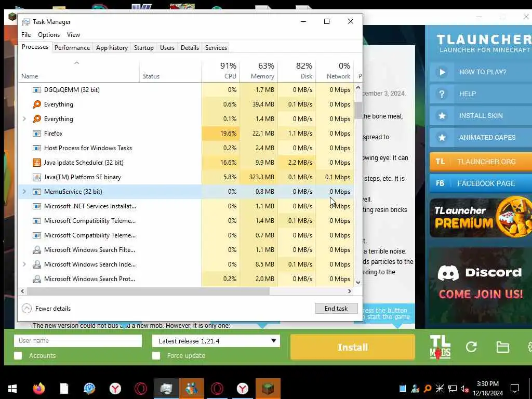Click the process list scroll-down arrow
This screenshot has height=399, width=532.
(x=358, y=282)
